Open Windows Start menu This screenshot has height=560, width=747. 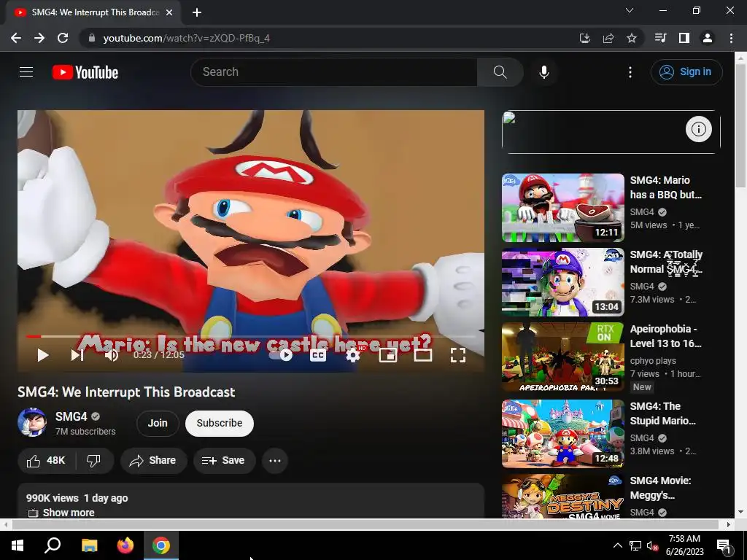click(x=18, y=545)
